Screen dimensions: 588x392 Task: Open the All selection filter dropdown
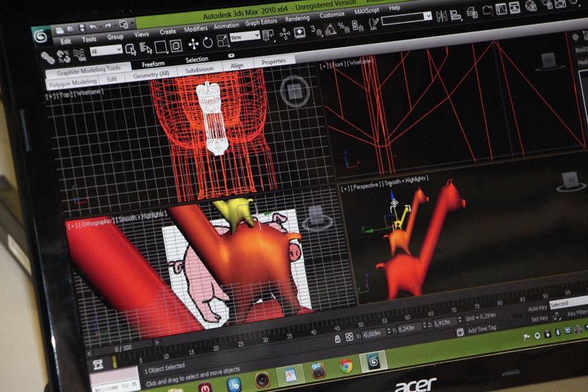coord(105,51)
